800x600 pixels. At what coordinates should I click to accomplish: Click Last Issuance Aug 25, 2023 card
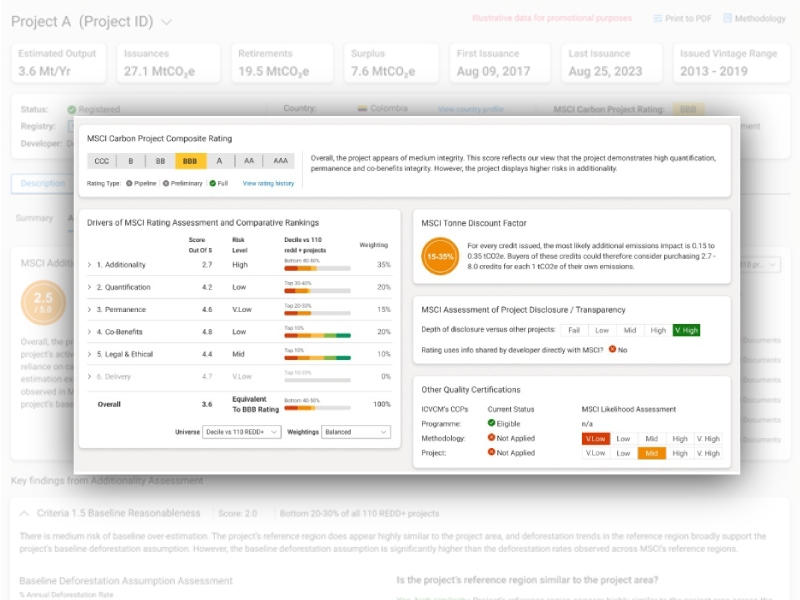[x=612, y=63]
